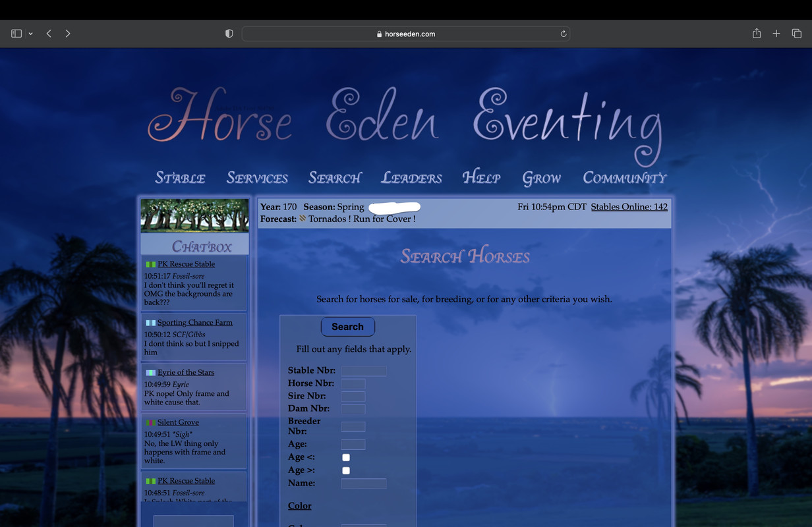Click the tornado forecast weather icon

click(x=303, y=218)
